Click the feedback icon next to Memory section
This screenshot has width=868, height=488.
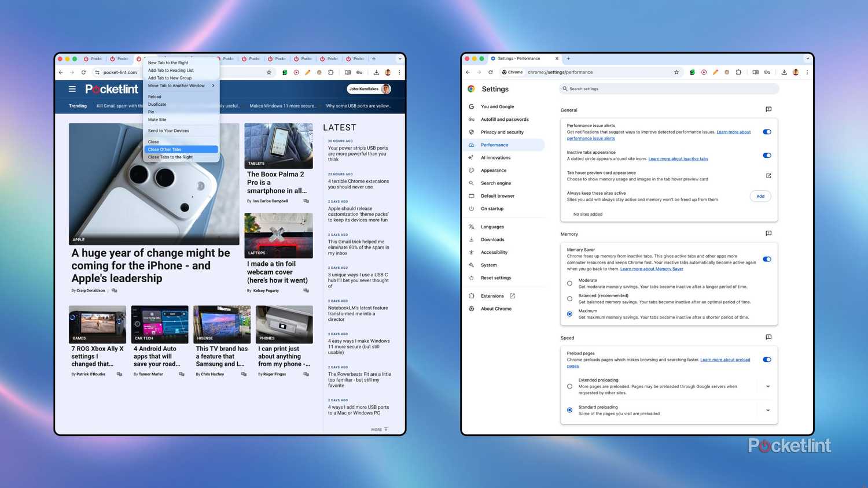point(768,234)
